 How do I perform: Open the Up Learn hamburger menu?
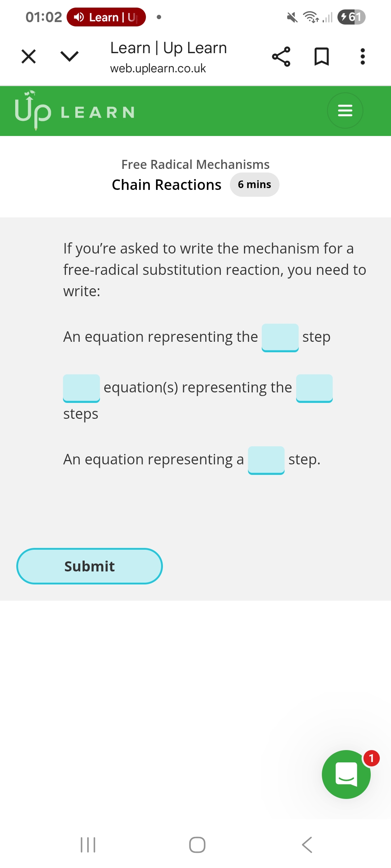(345, 110)
